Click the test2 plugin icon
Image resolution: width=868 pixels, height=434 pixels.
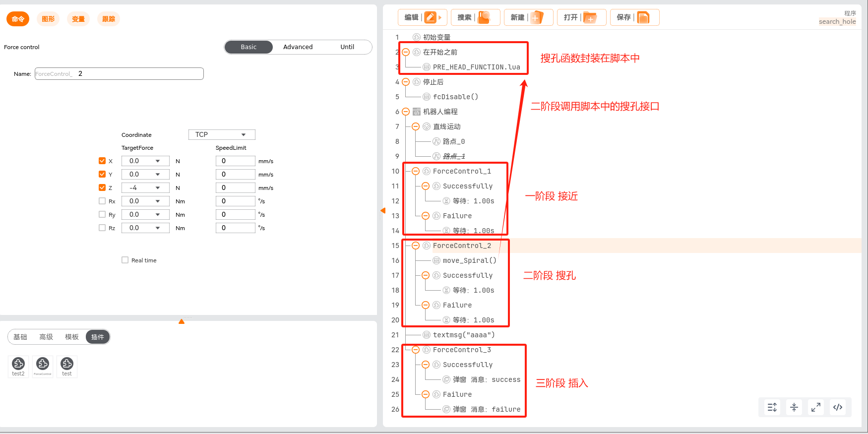click(x=18, y=366)
